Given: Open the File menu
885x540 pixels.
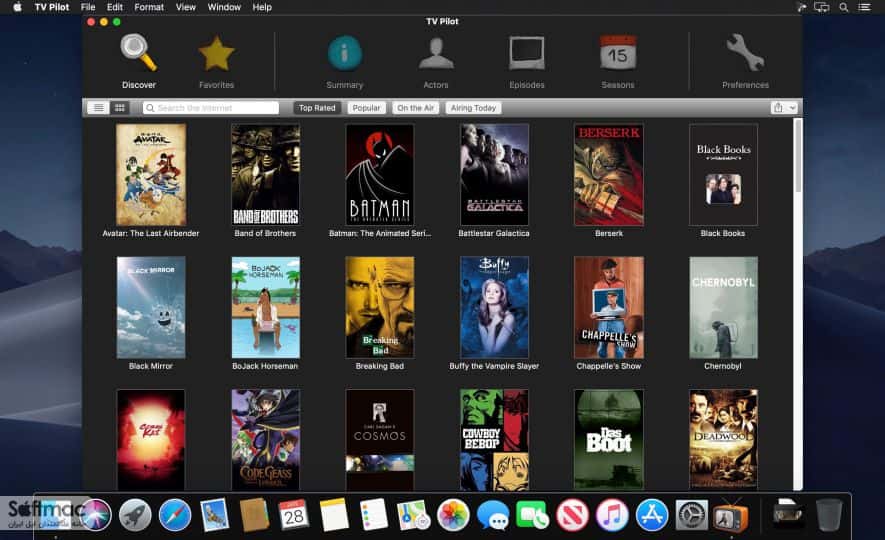Looking at the screenshot, I should point(87,7).
